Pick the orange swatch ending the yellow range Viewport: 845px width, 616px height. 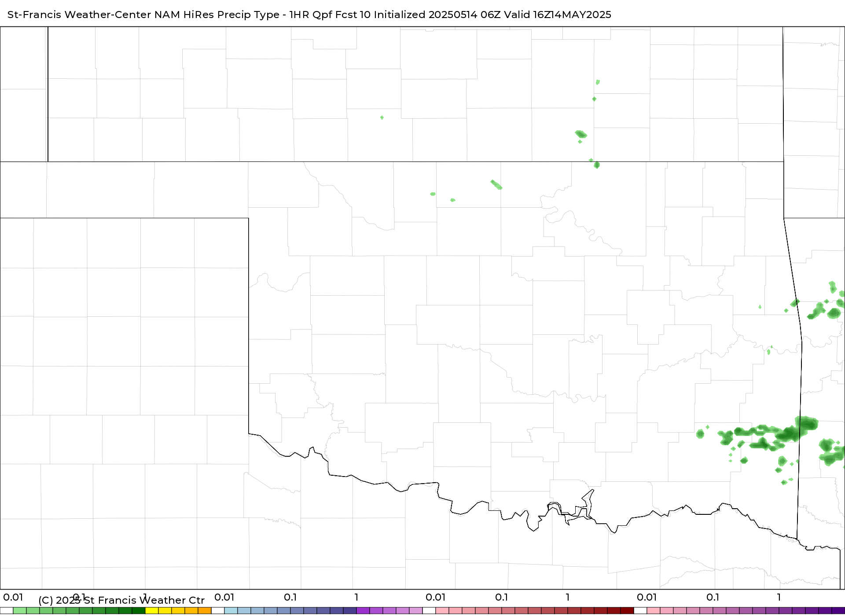205,611
